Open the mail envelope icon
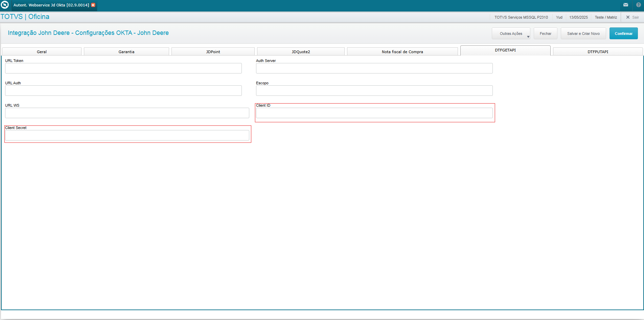This screenshot has width=644, height=320. coord(626,5)
